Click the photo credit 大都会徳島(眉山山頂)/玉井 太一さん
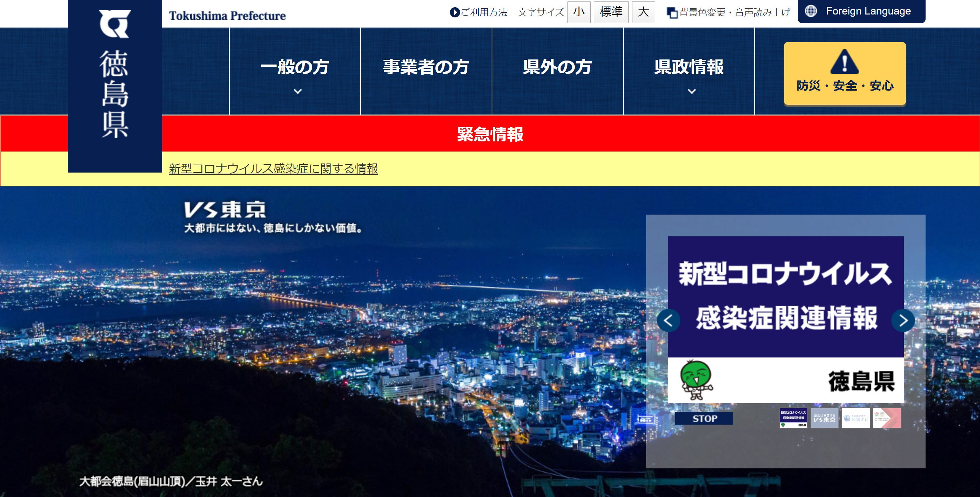 point(171,481)
